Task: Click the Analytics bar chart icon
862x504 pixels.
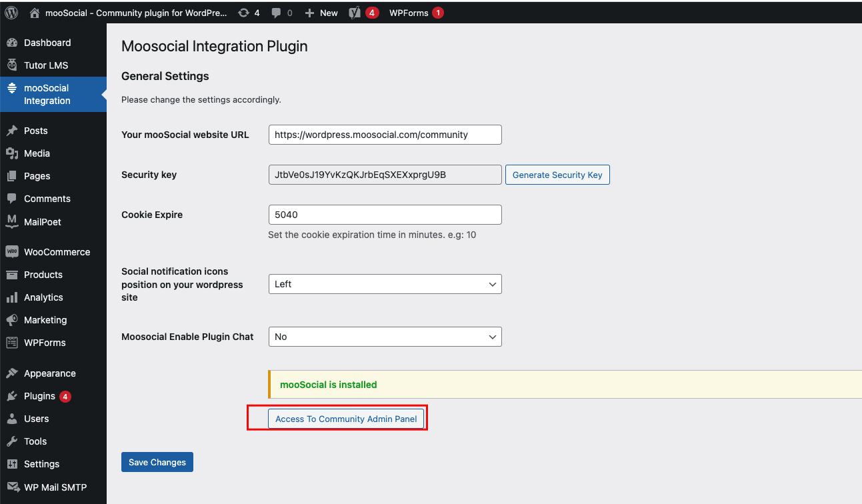Action: click(x=12, y=297)
